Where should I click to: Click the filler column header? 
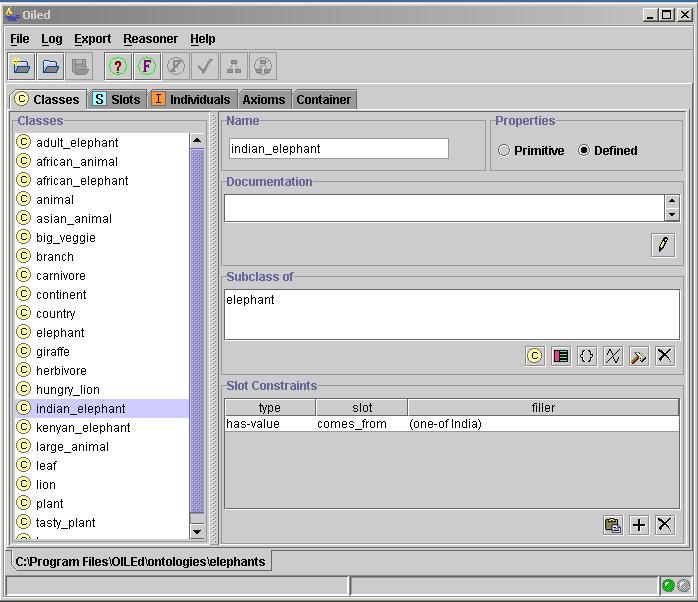click(x=543, y=407)
